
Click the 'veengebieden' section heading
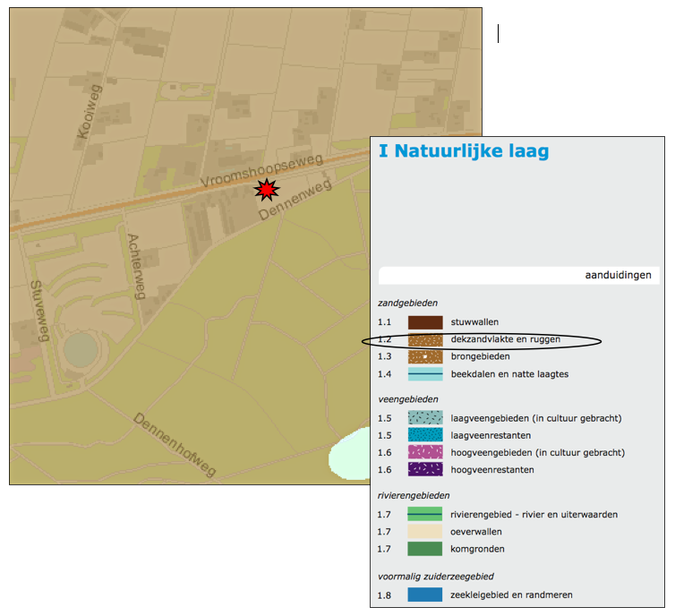[408, 399]
